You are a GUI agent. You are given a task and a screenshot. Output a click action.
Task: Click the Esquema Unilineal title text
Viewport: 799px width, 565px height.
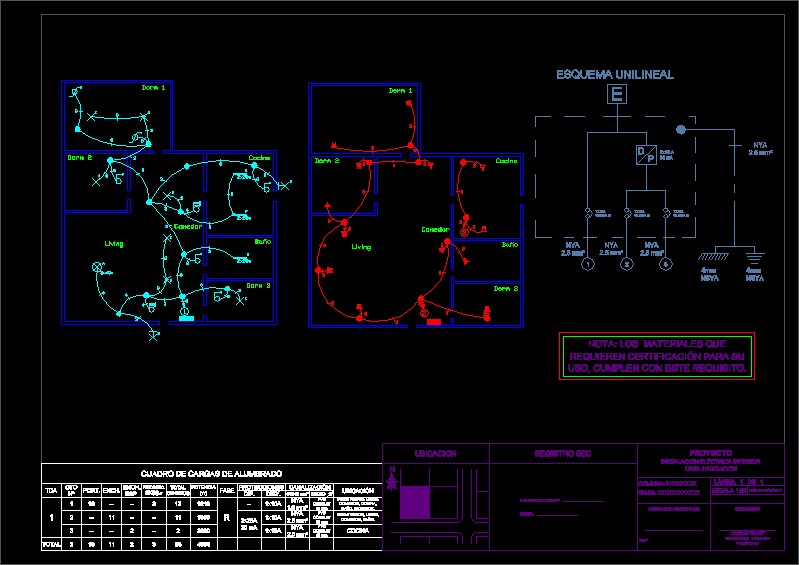(615, 75)
